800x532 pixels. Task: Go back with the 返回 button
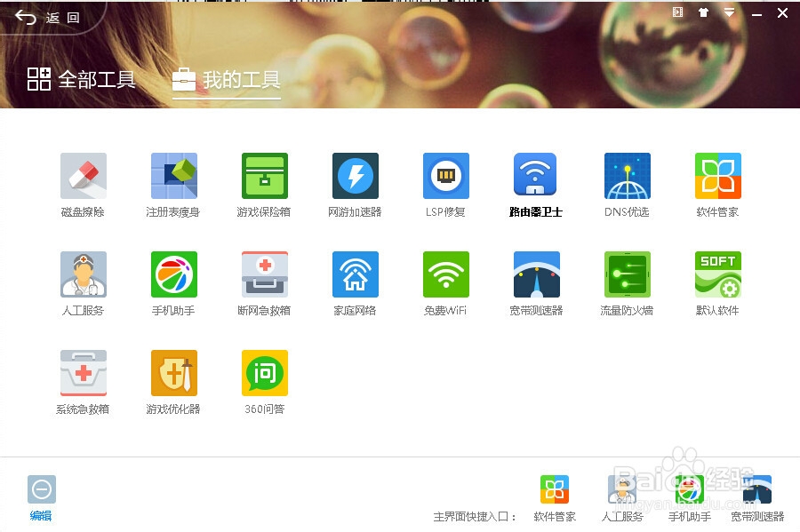tap(47, 18)
